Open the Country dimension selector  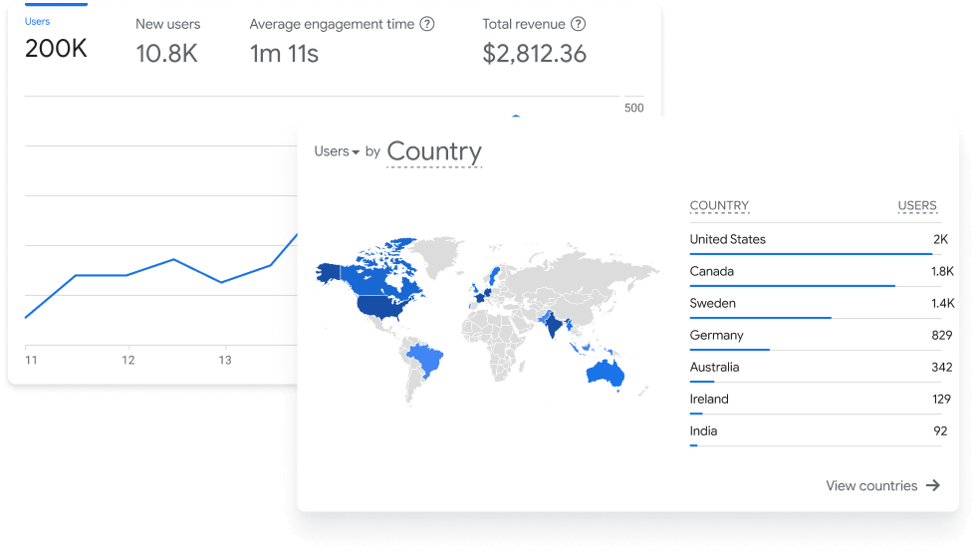tap(434, 151)
